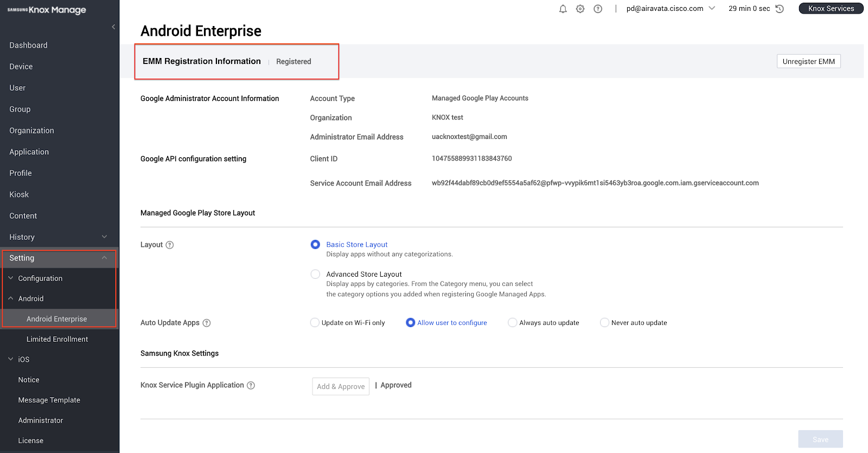Collapse the sidebar using the arrow icon
The height and width of the screenshot is (453, 868).
click(x=113, y=27)
